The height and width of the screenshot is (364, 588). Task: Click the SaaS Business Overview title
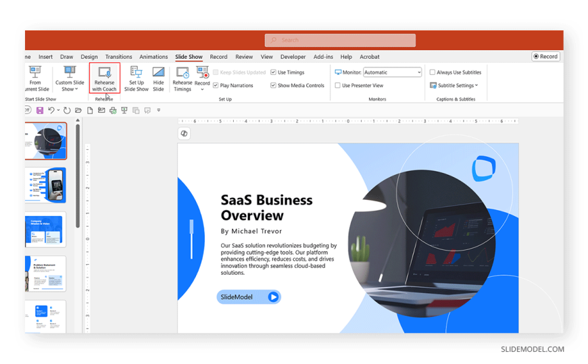pyautogui.click(x=266, y=208)
